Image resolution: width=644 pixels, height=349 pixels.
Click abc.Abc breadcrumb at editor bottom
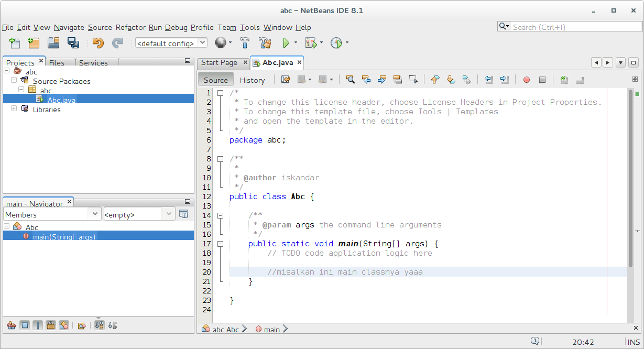pos(226,329)
